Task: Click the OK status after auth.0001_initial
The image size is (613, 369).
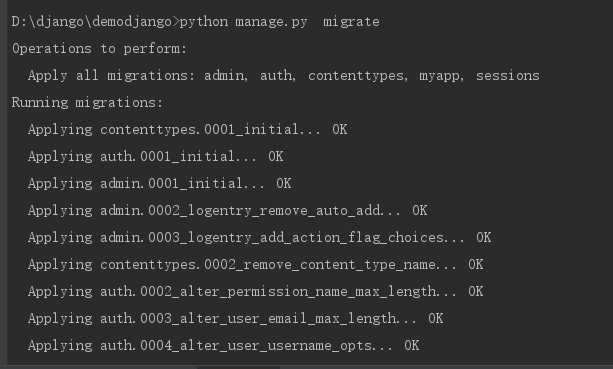Action: click(276, 156)
